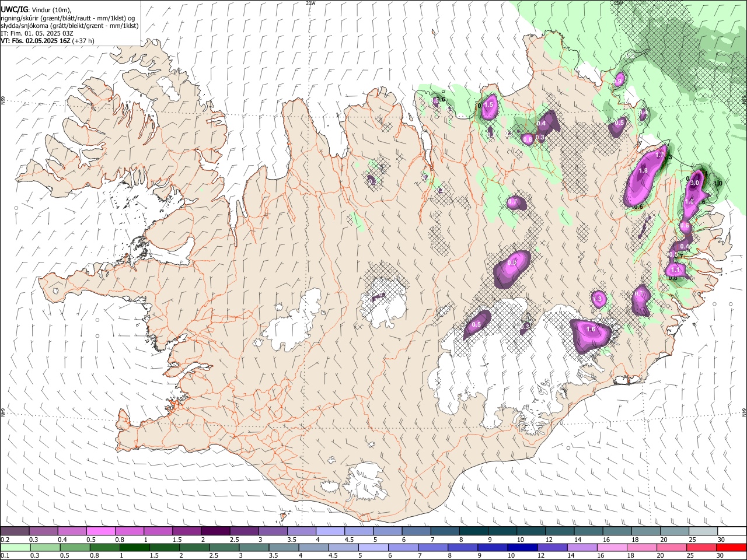Image resolution: width=747 pixels, height=560 pixels.
Task: Click the pale lavender 4 swatch in upper legend
Action: point(330,531)
